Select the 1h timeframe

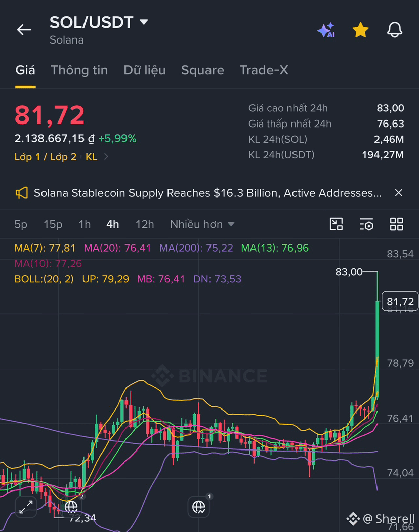tap(85, 224)
